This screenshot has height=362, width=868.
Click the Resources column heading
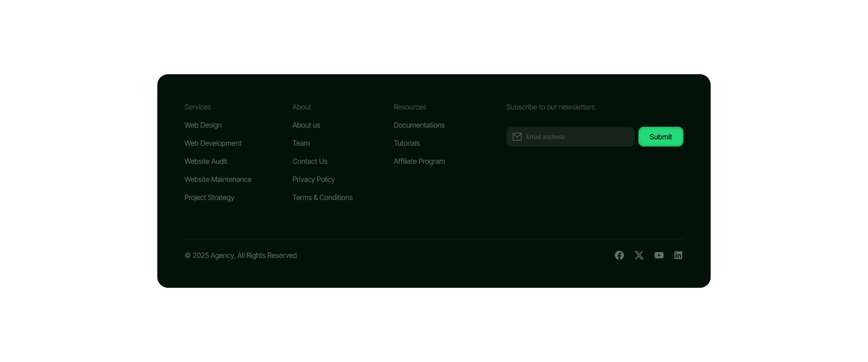(x=410, y=107)
